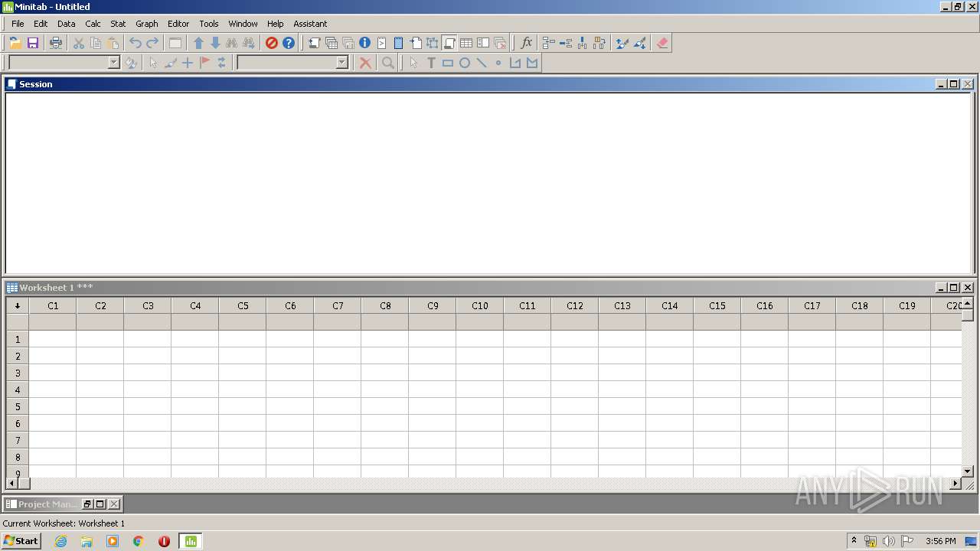Click the Undo arrow icon
This screenshot has height=551, width=980.
(x=136, y=43)
